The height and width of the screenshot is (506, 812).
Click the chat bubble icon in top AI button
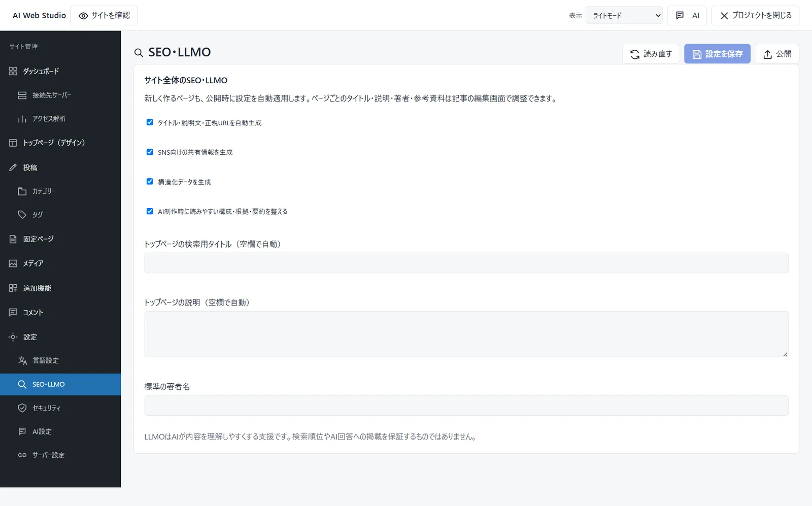[x=680, y=15]
